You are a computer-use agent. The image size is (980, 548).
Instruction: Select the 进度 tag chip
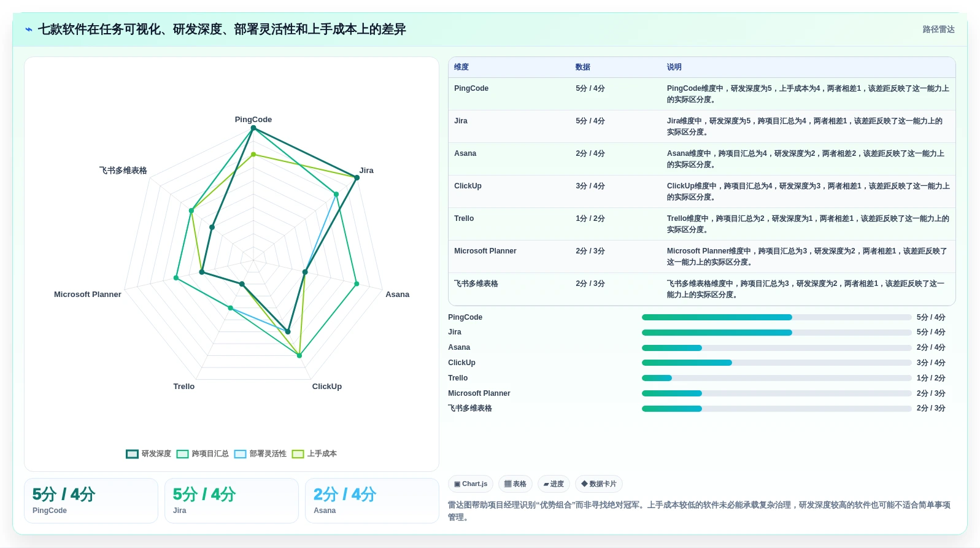[554, 484]
